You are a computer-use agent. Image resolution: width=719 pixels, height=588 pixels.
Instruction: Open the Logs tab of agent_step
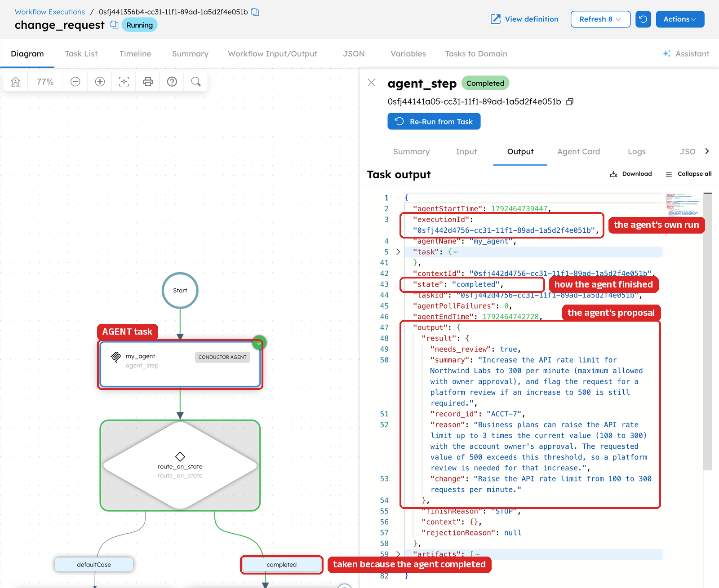coord(637,152)
